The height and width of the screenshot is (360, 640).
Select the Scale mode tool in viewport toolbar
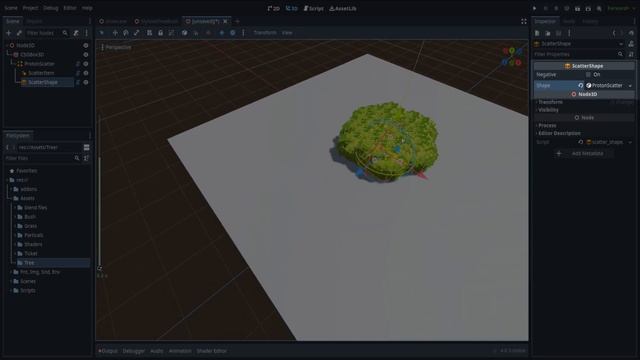click(136, 33)
